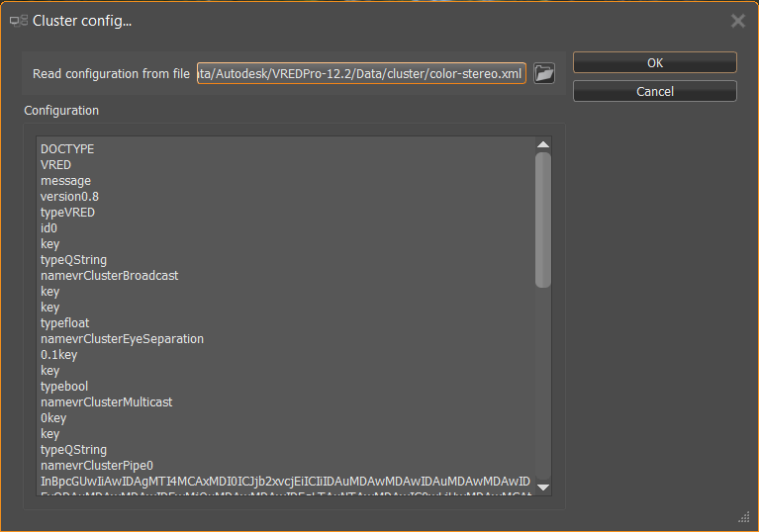
Task: Click the Read configuration from file label
Action: tap(112, 74)
